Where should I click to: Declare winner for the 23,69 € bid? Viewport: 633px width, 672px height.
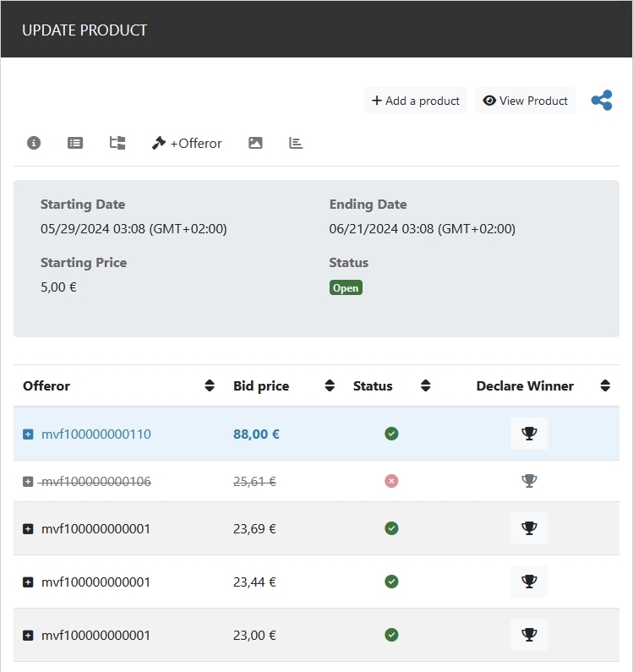[529, 528]
